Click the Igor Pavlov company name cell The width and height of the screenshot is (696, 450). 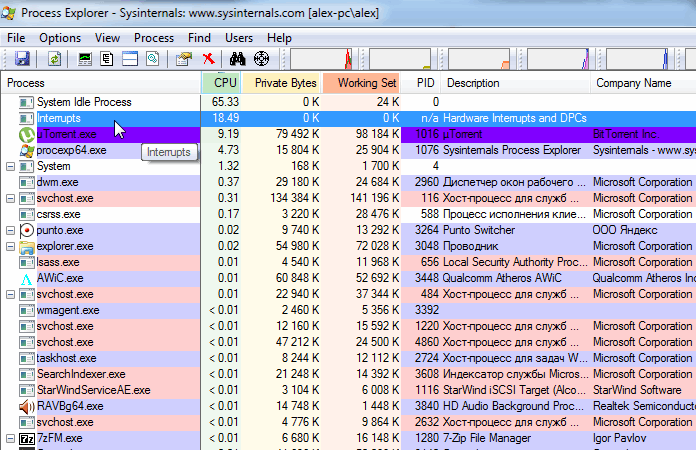pyautogui.click(x=619, y=438)
